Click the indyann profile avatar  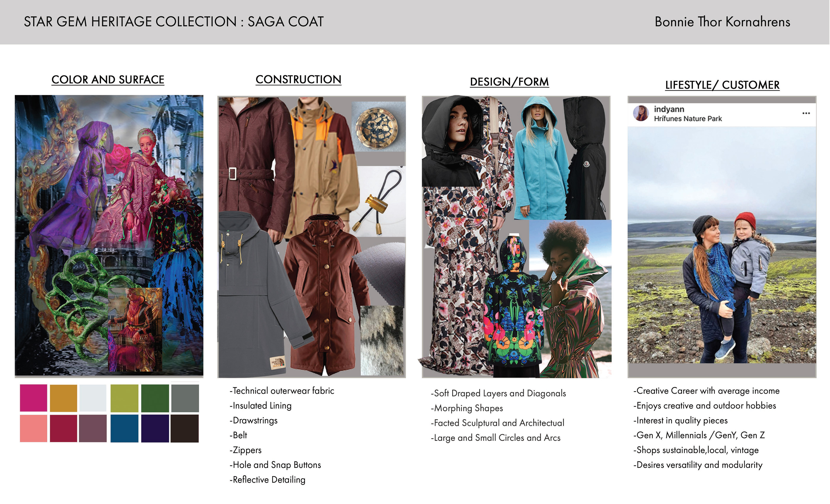[641, 113]
